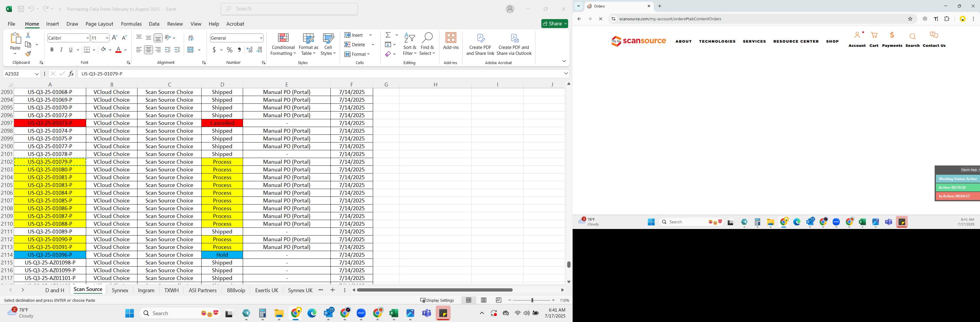This screenshot has width=980, height=322.
Task: Open Conditional Formatting menu
Action: click(x=283, y=44)
